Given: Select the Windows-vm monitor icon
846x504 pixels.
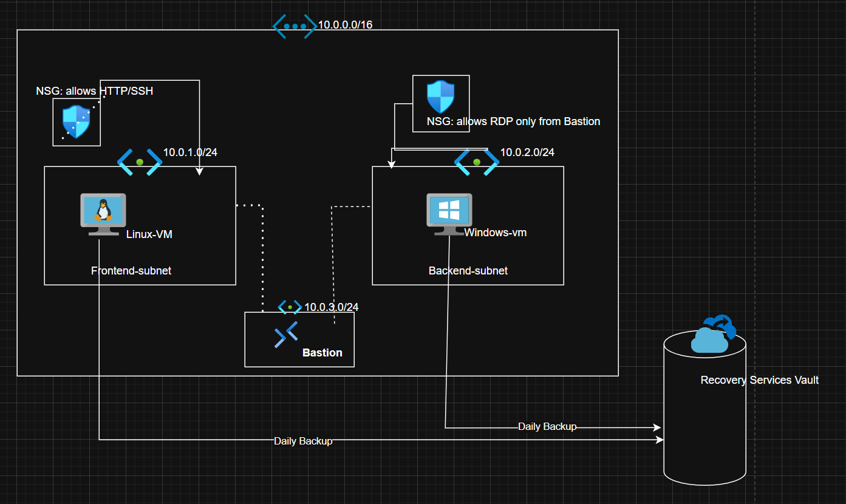Looking at the screenshot, I should 449,214.
